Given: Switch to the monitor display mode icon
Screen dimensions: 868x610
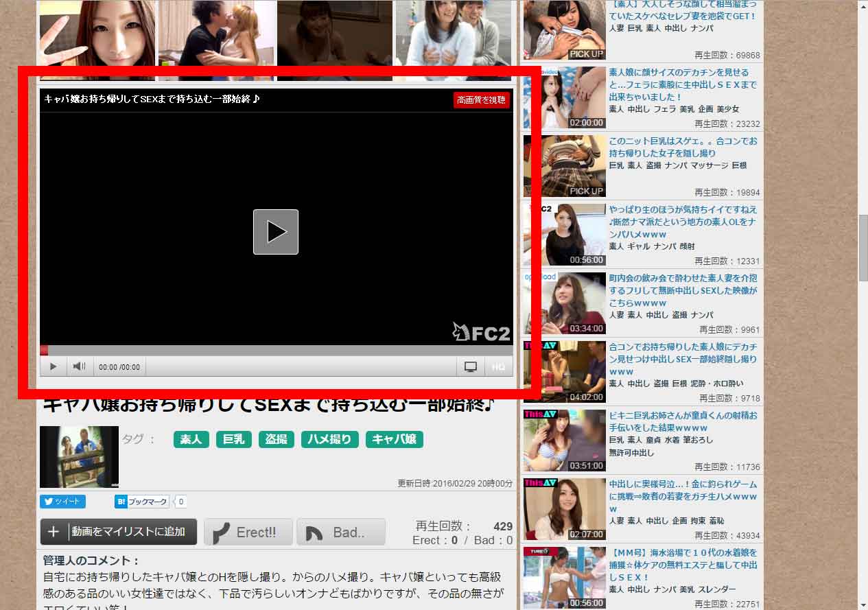Looking at the screenshot, I should pyautogui.click(x=471, y=366).
